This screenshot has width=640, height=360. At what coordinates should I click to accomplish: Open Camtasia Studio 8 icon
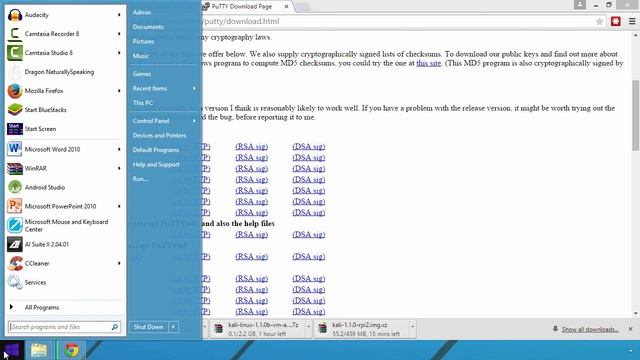15,53
